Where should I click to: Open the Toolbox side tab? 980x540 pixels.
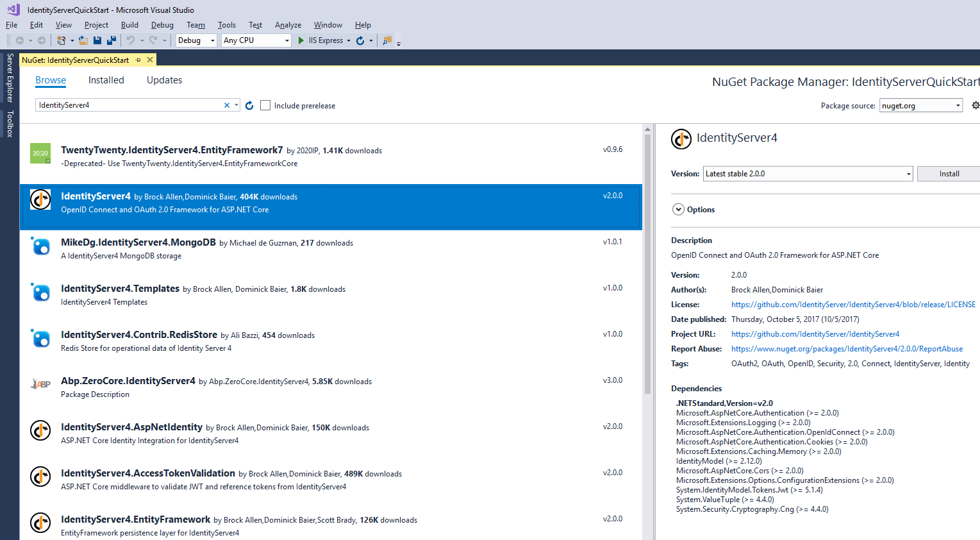(x=10, y=124)
